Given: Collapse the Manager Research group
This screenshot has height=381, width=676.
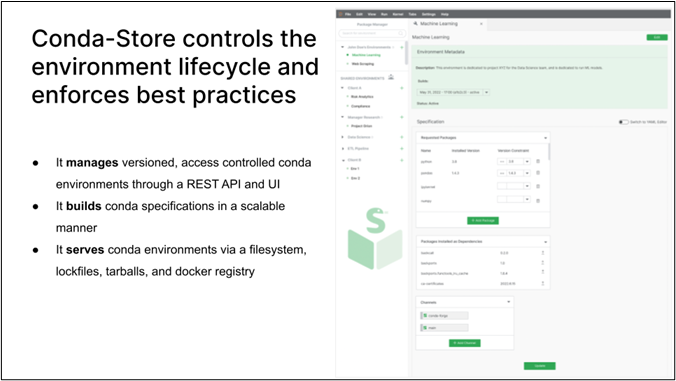Looking at the screenshot, I should point(343,117).
